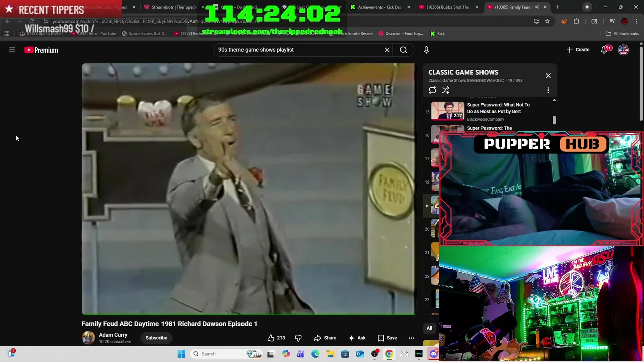The image size is (644, 362).
Task: Open the All Bookmarks folder
Action: [622, 34]
